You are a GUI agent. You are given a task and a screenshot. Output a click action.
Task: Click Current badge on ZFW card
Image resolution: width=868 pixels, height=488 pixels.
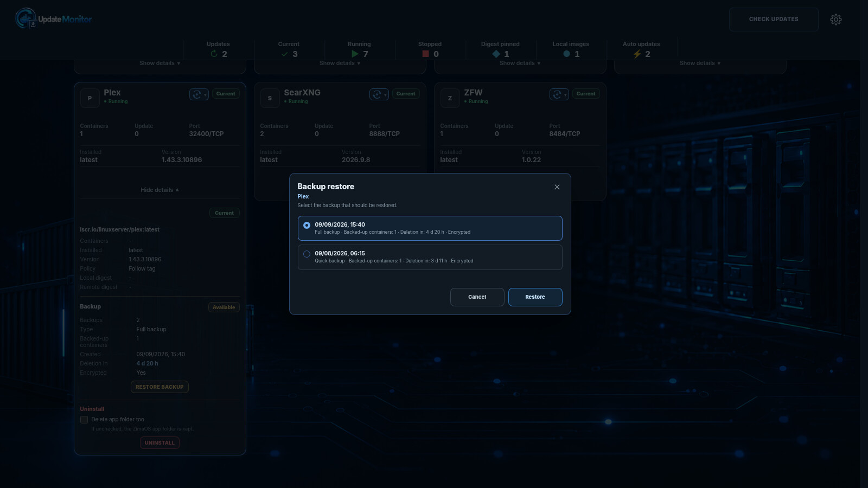point(586,94)
